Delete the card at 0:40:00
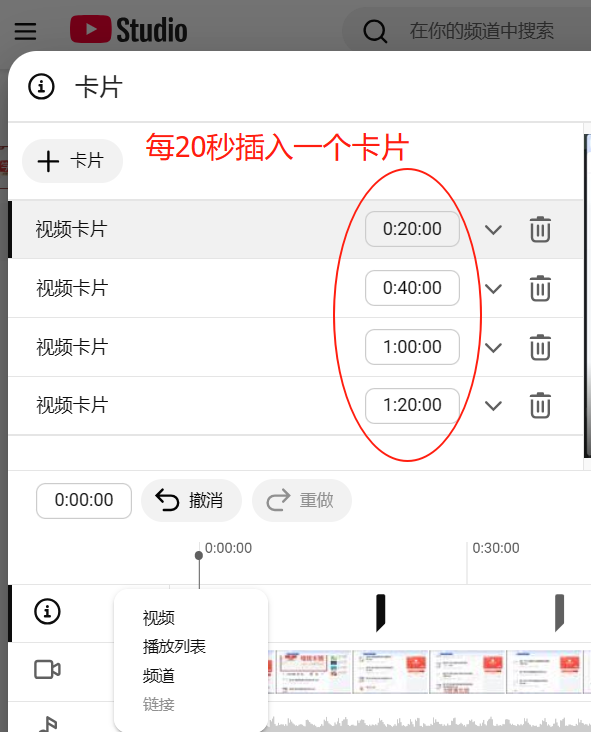The width and height of the screenshot is (591, 732). tap(540, 288)
